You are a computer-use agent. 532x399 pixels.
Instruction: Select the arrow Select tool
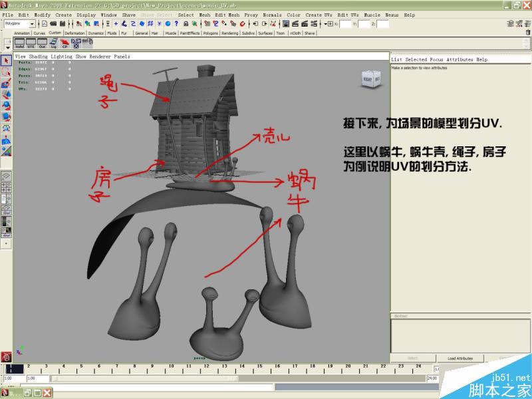[x=6, y=61]
